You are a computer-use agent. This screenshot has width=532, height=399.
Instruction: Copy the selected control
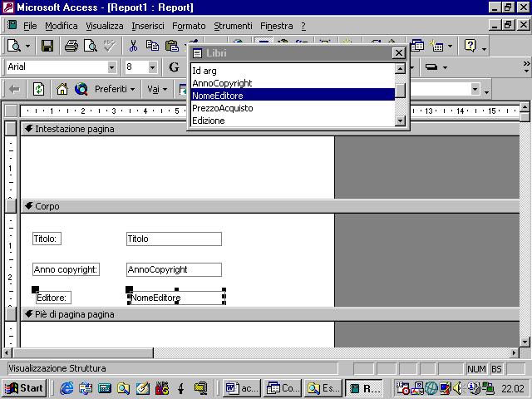[152, 46]
